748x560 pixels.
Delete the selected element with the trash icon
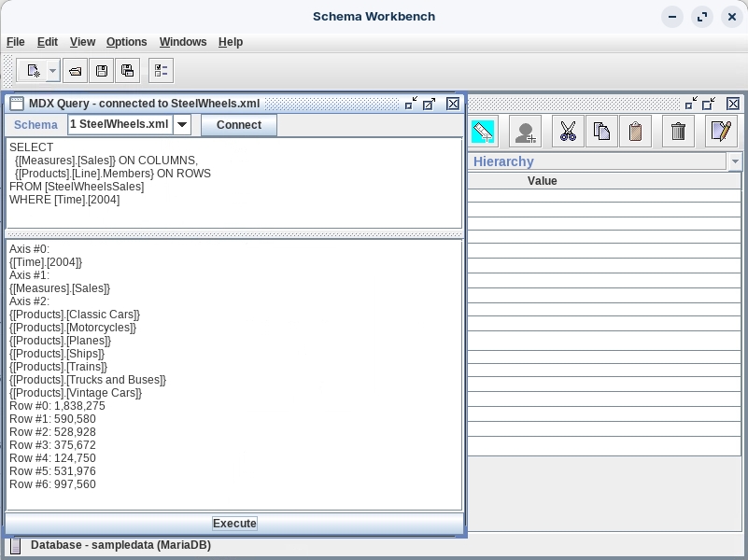pos(678,132)
